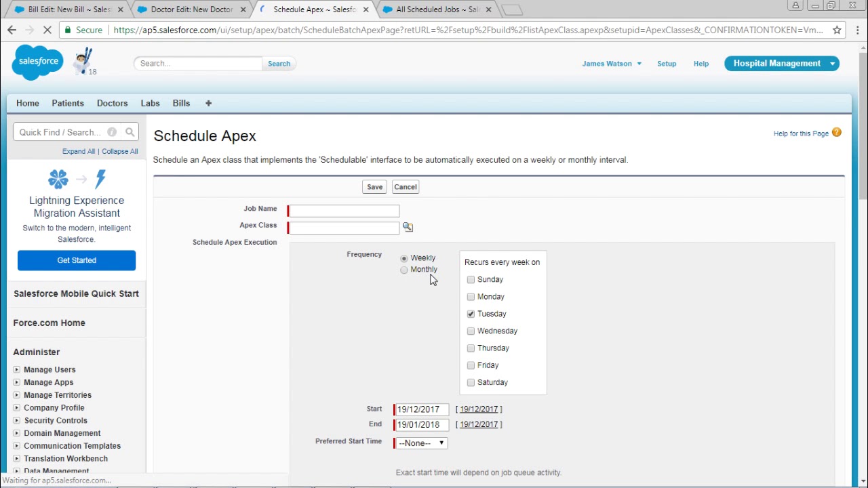Open the Force.com Home link

(50, 323)
